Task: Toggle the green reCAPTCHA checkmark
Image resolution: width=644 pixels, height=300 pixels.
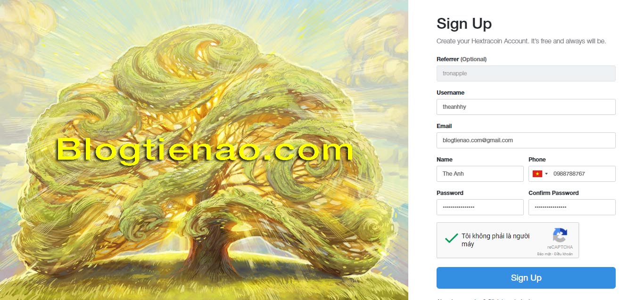Action: click(x=451, y=238)
